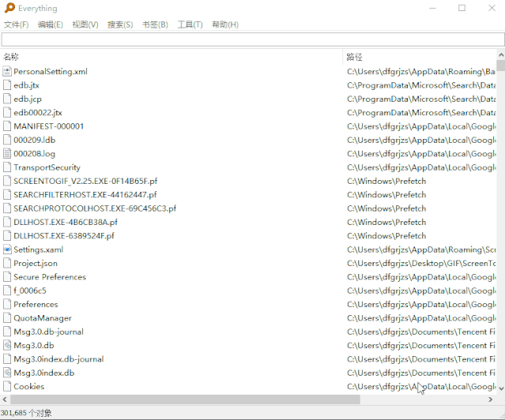Maximize the Everything window

tap(462, 8)
